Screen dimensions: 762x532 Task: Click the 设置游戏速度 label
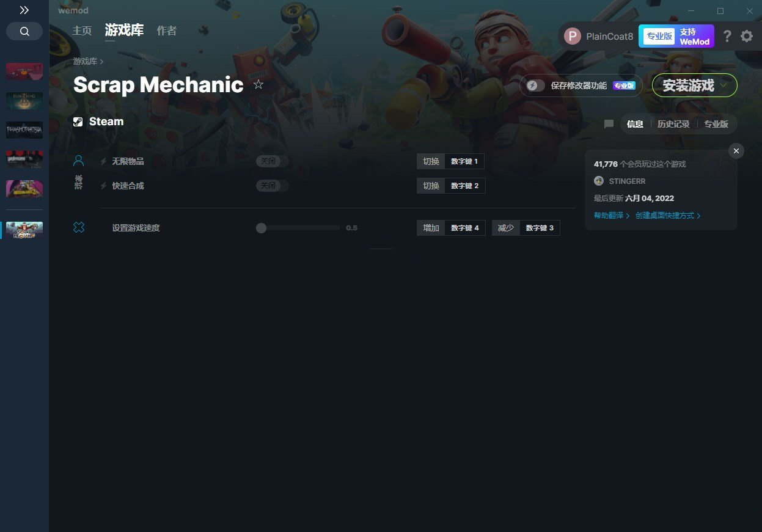point(136,228)
